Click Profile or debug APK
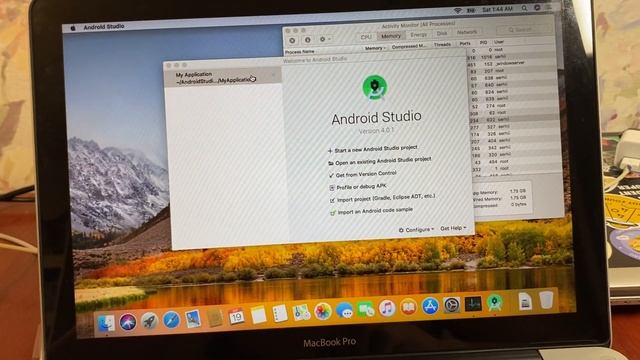The height and width of the screenshot is (360, 640). (x=358, y=187)
